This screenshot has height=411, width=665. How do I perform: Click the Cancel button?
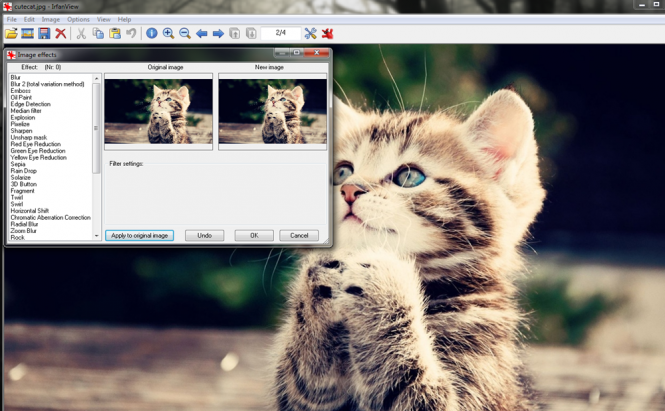[x=299, y=235]
